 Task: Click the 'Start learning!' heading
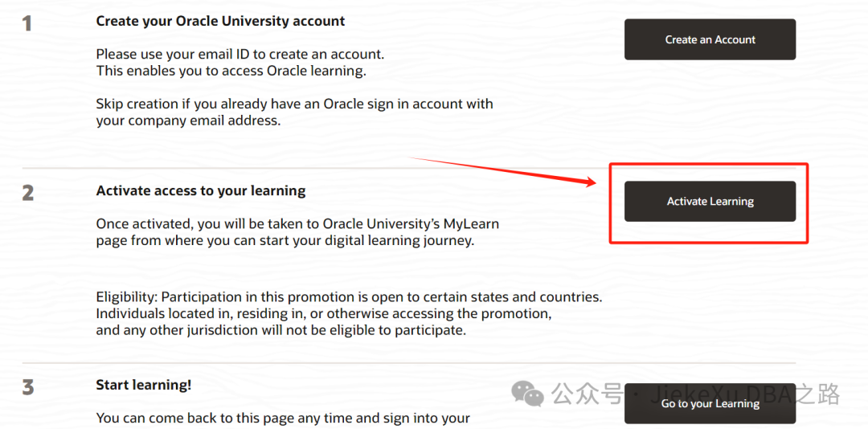(144, 385)
